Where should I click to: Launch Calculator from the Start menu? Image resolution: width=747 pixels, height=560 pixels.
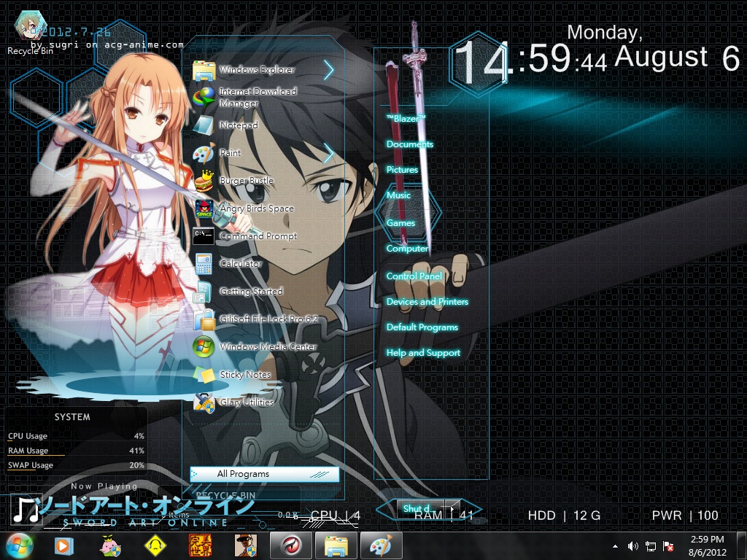click(241, 264)
